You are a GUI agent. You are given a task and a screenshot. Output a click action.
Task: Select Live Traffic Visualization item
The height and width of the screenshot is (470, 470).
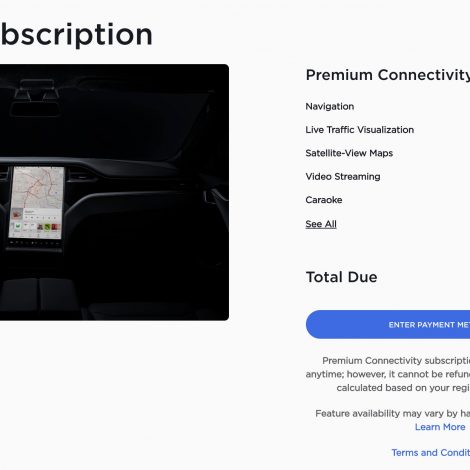click(x=360, y=130)
